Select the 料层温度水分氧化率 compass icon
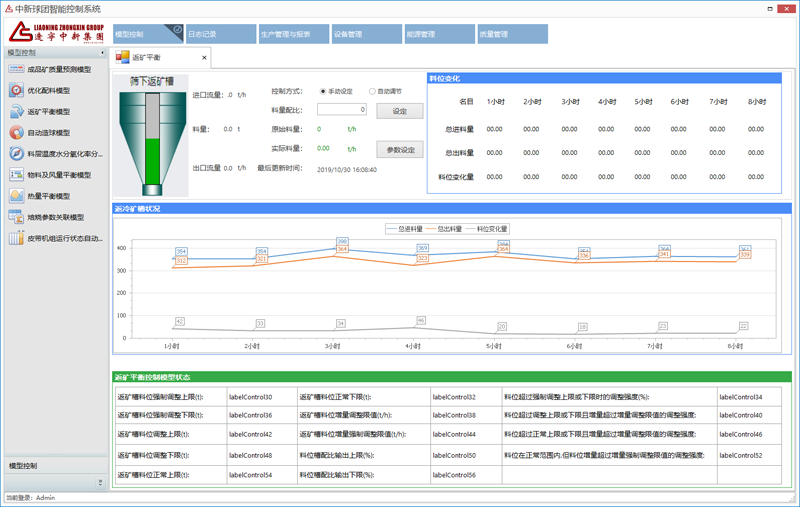The width and height of the screenshot is (800, 507). tap(16, 154)
